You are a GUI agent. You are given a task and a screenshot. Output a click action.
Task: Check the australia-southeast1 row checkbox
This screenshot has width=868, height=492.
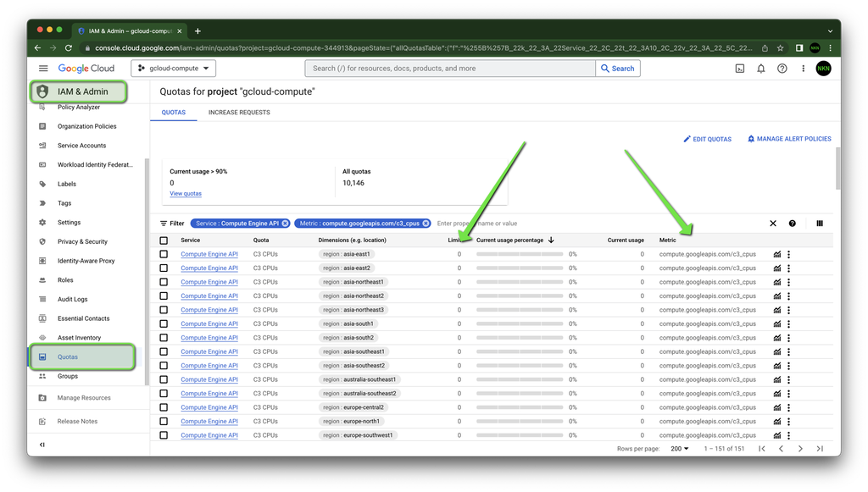pos(164,379)
